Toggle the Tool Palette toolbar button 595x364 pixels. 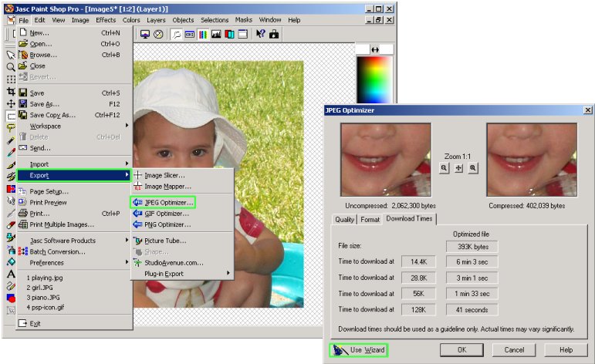pyautogui.click(x=176, y=35)
